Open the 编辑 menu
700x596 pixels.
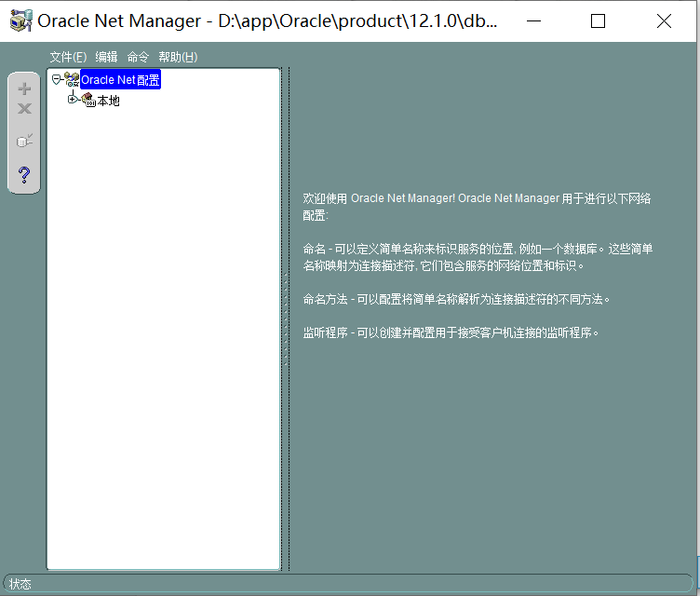tap(106, 57)
